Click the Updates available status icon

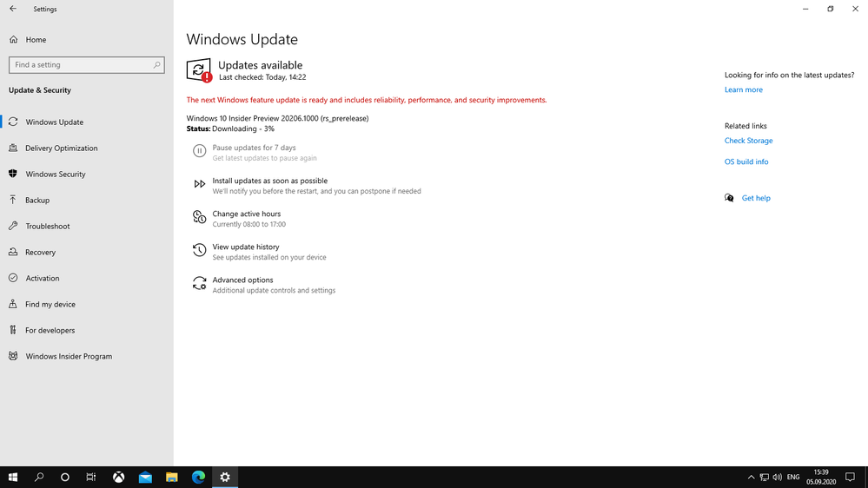pos(199,70)
